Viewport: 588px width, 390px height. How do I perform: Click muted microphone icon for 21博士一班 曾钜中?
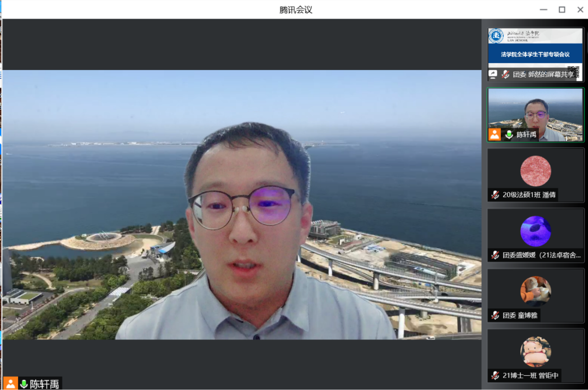click(x=495, y=375)
